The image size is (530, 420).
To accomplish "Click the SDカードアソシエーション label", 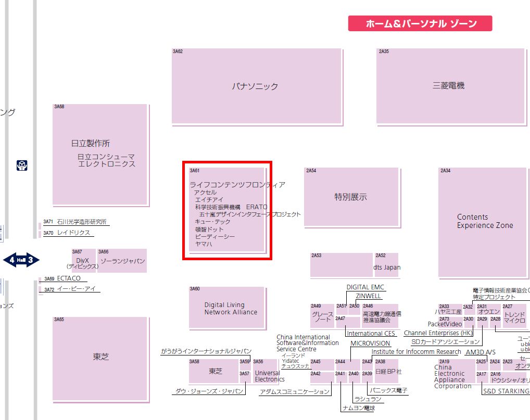I will point(446,342).
